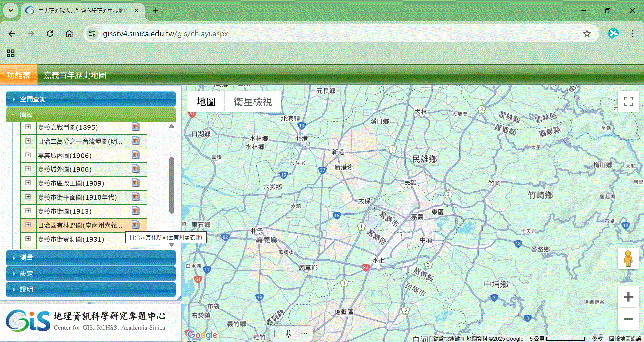Viewport: 644px width, 342px height.
Task: Select 嘉義市街實測圖(1931) layer row
Action: pyautogui.click(x=71, y=239)
